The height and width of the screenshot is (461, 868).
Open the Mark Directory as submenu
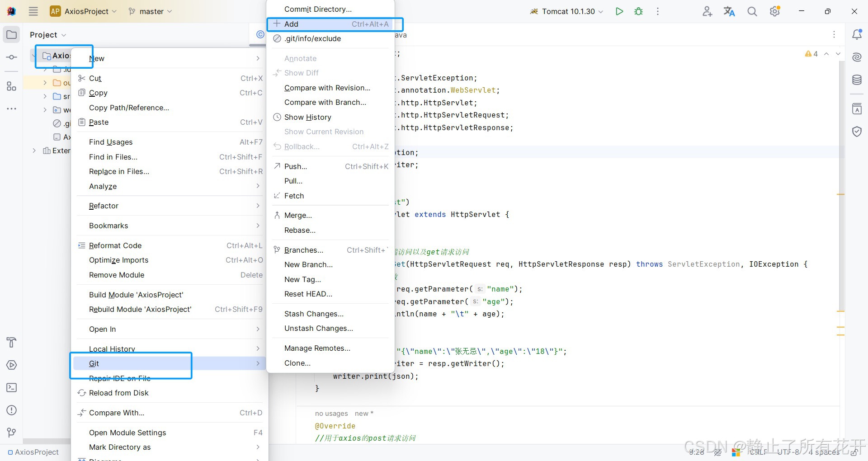170,447
